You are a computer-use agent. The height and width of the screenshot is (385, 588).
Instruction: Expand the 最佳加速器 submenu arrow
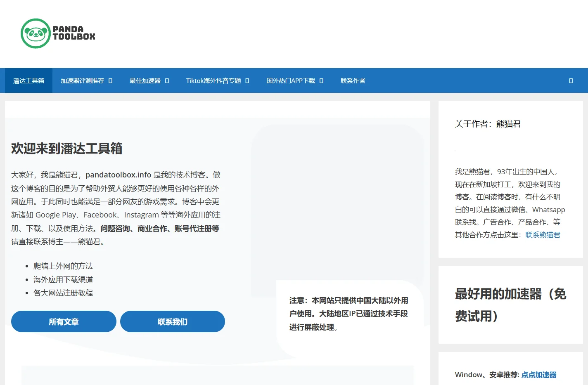[167, 81]
